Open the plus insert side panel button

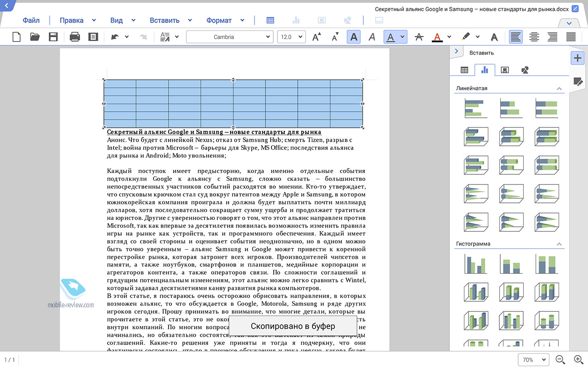coord(577,58)
